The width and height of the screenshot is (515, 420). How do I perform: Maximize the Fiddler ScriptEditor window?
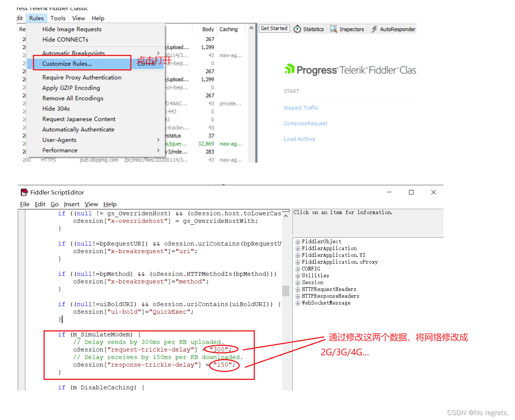tap(411, 192)
